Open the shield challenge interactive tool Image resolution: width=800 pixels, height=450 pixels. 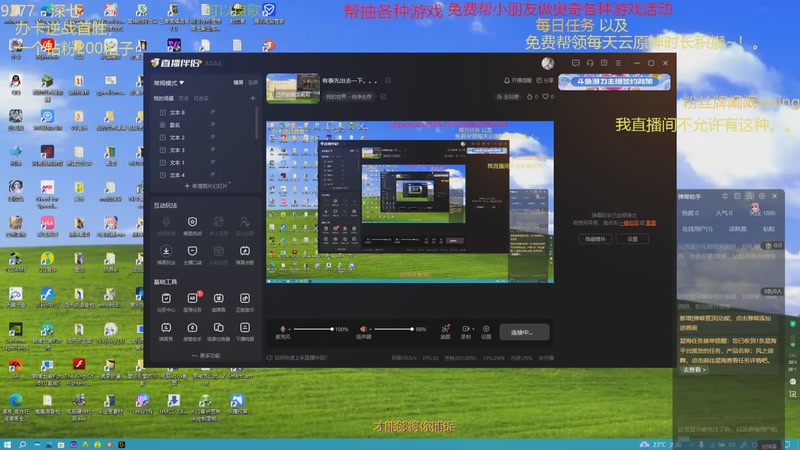click(x=192, y=226)
